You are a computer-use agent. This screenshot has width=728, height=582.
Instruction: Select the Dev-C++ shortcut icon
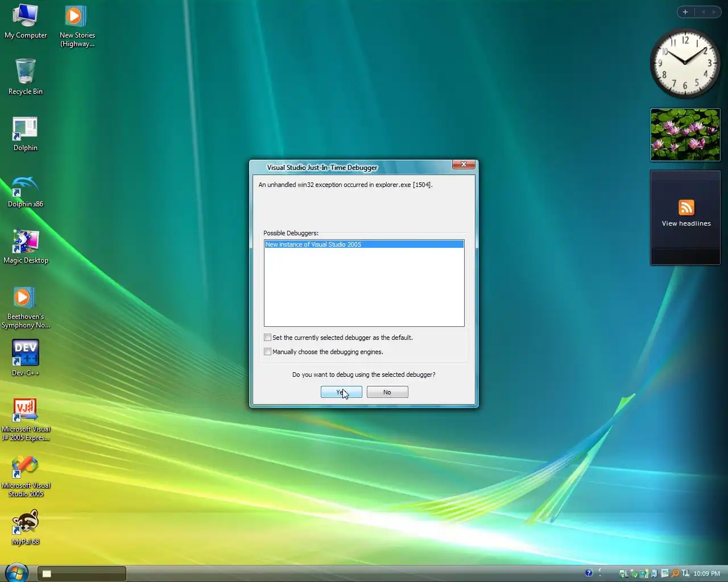tap(25, 358)
